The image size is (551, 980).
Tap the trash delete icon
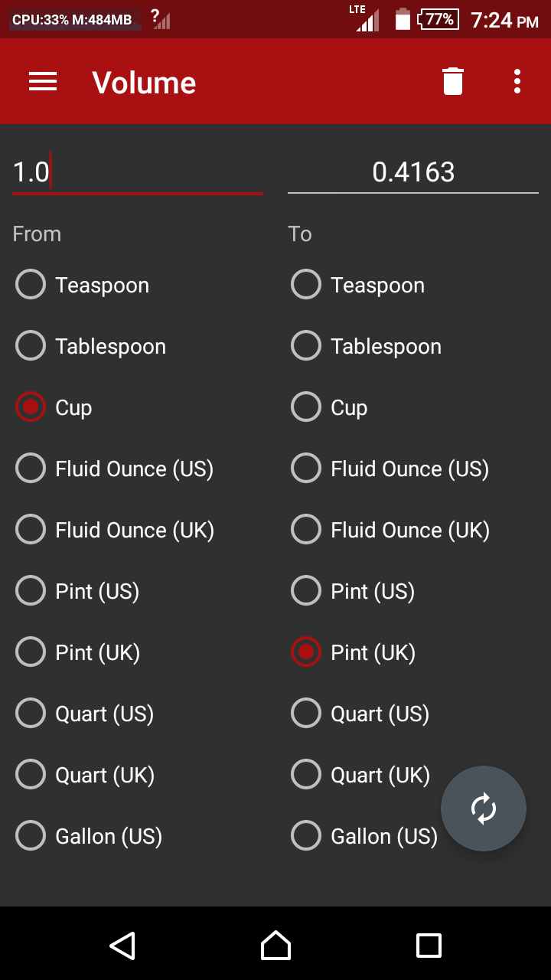[x=453, y=82]
